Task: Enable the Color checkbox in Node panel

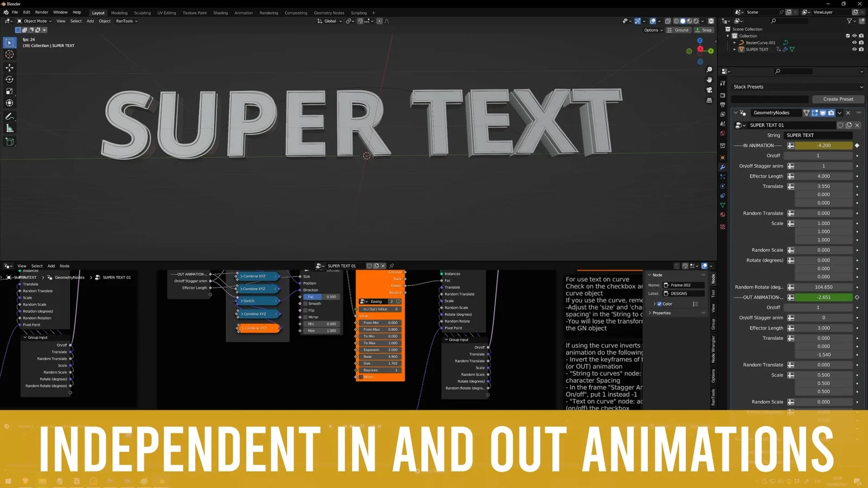Action: coord(659,304)
